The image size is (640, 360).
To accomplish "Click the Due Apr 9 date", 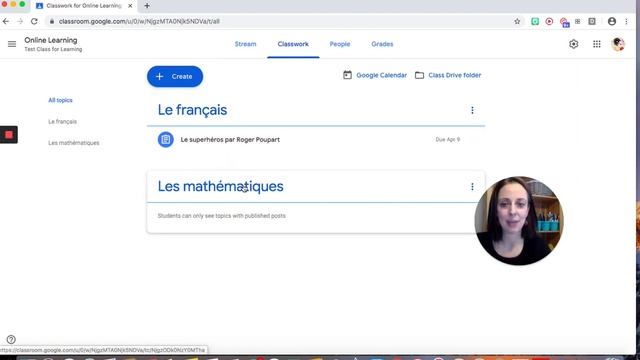I will pos(447,140).
